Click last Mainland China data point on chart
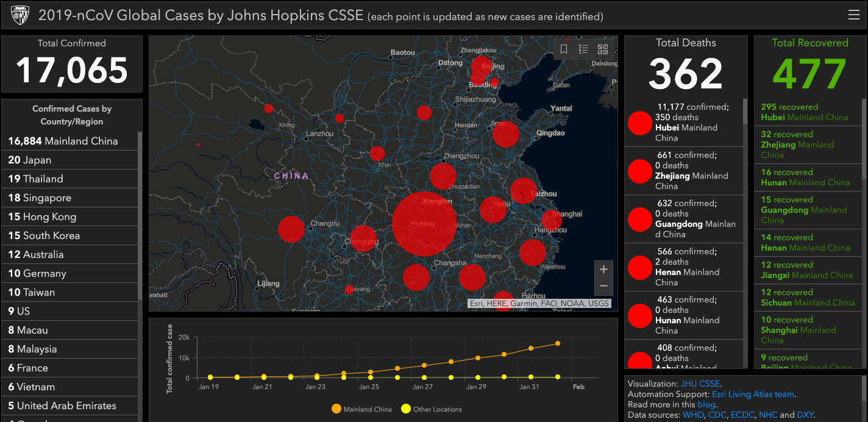 point(558,343)
